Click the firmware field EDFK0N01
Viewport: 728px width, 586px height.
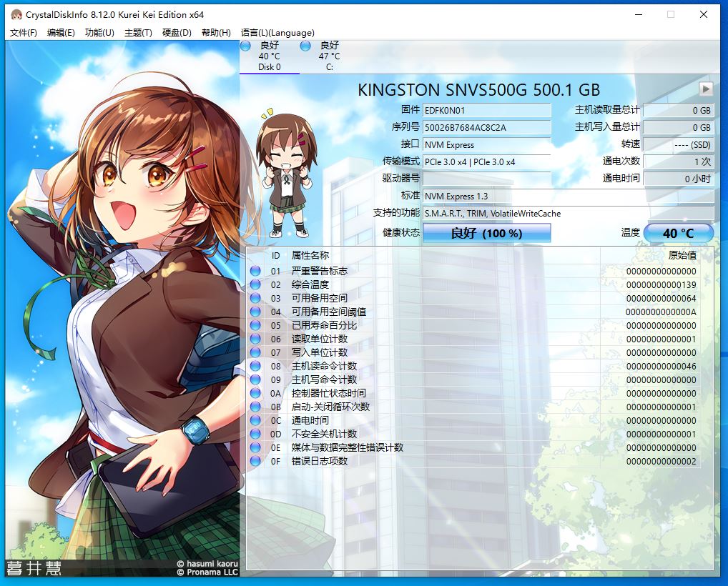(487, 111)
